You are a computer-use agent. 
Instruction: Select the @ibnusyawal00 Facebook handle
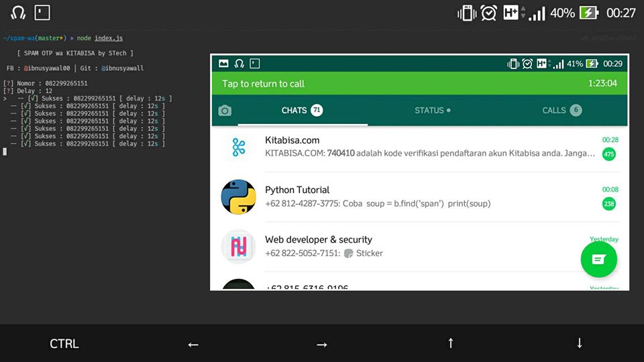coord(47,68)
